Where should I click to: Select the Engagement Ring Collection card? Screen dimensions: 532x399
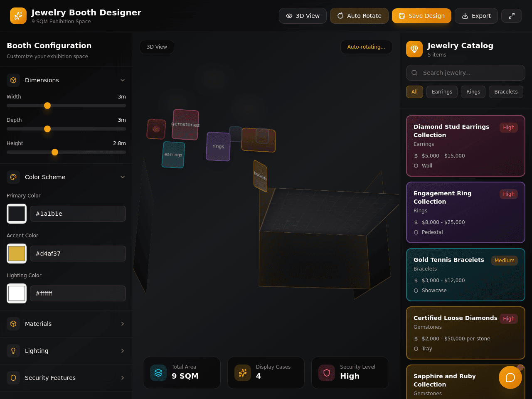[465, 212]
